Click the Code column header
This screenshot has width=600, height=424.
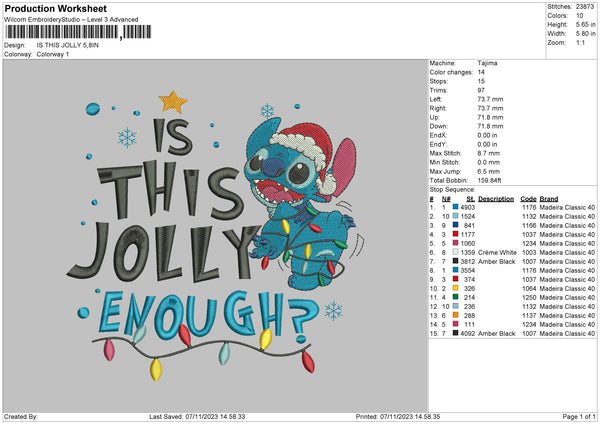(528, 199)
